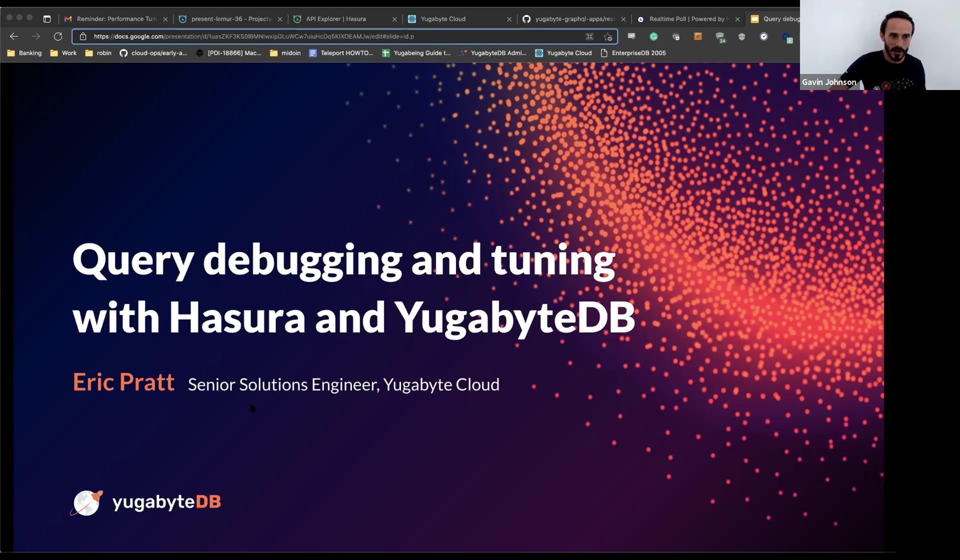Open the Banking bookmarks folder
Image resolution: width=960 pixels, height=560 pixels.
[24, 53]
